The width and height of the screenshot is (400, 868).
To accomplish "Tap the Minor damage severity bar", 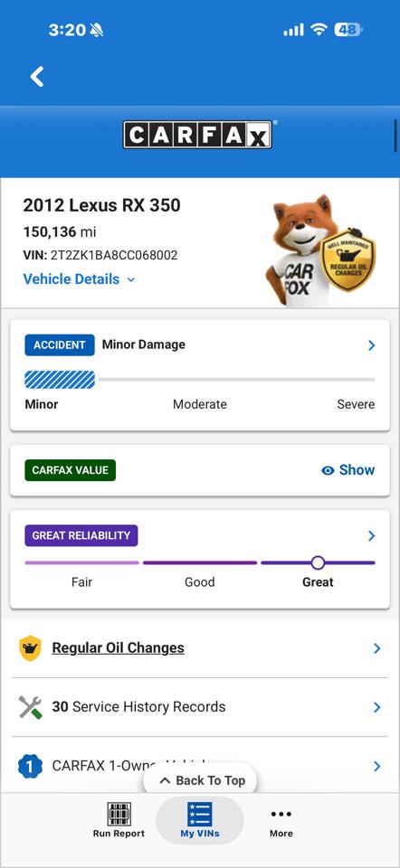I will point(60,380).
